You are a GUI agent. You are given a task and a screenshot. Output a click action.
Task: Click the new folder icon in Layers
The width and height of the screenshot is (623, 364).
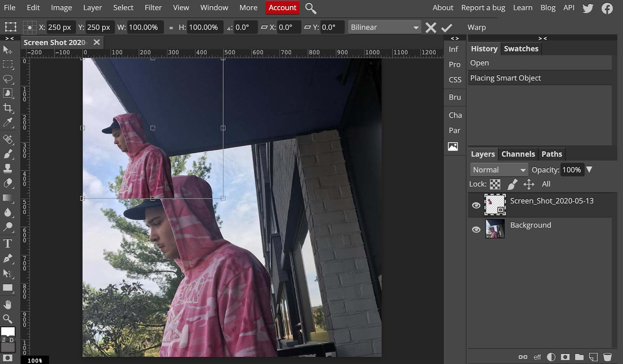point(579,357)
